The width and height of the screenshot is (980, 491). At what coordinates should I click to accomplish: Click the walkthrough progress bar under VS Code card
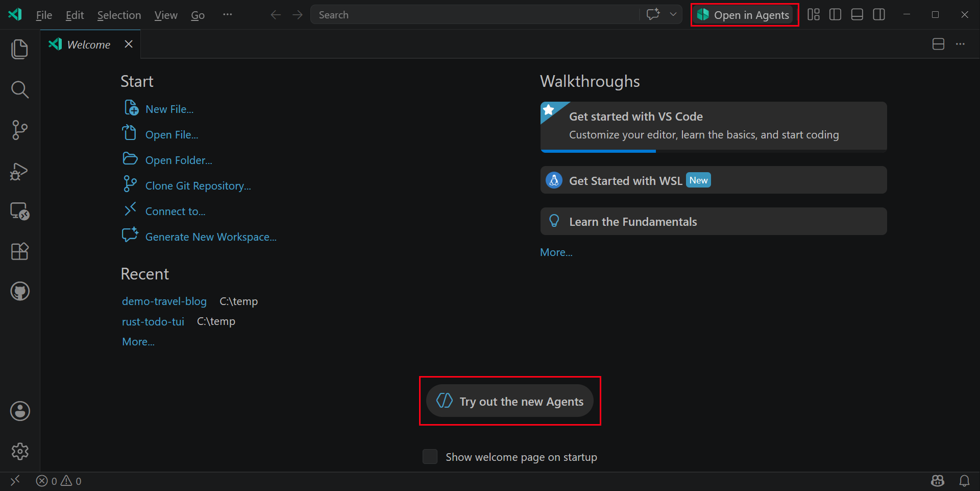pos(714,151)
